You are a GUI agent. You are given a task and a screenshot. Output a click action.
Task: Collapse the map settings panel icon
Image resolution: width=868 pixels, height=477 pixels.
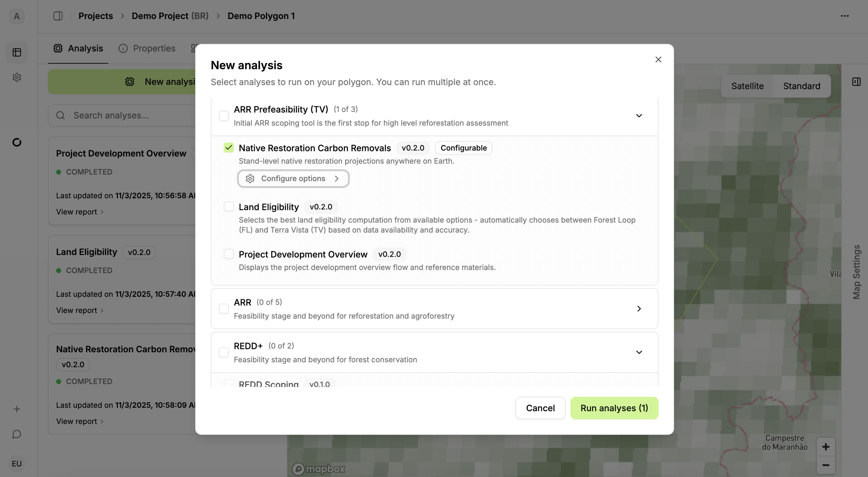[856, 82]
